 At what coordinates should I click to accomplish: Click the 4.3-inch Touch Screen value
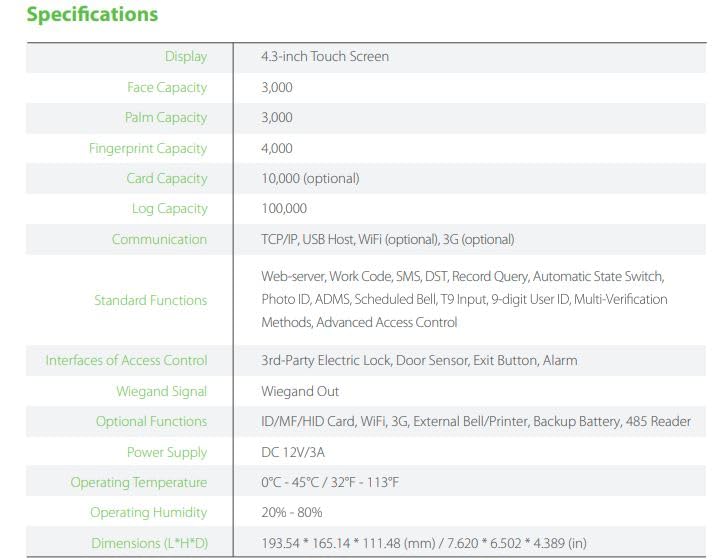[325, 57]
